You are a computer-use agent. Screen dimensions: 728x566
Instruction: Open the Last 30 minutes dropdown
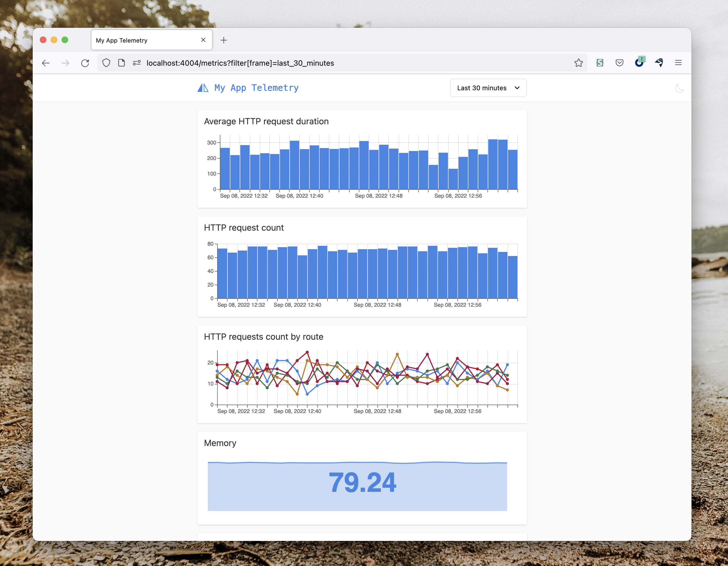point(488,88)
